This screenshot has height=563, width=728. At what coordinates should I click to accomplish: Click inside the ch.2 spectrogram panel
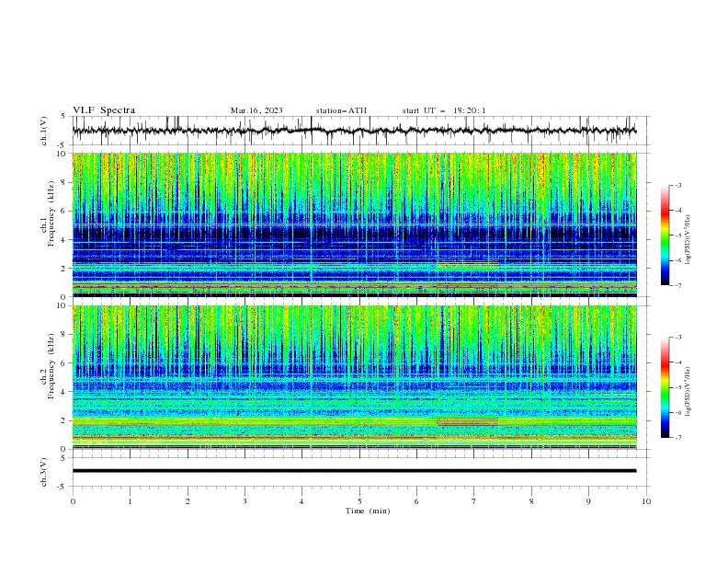pos(354,377)
